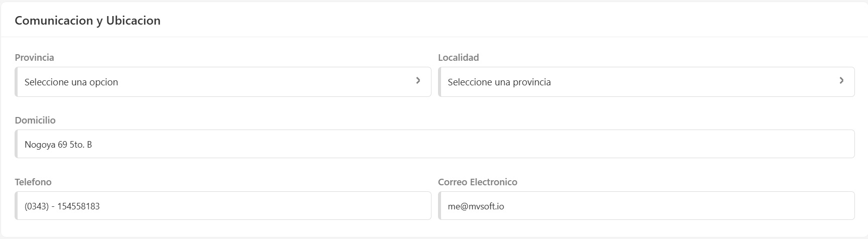Click the 'Comunicacion y Ubicacion' section heading
The height and width of the screenshot is (239, 868).
(x=87, y=21)
